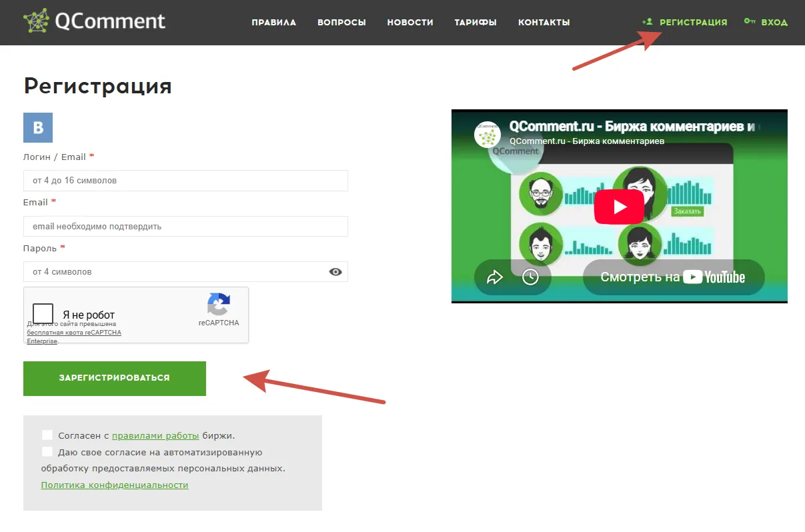Click the registration user-plus icon
The height and width of the screenshot is (532, 805).
tap(647, 22)
